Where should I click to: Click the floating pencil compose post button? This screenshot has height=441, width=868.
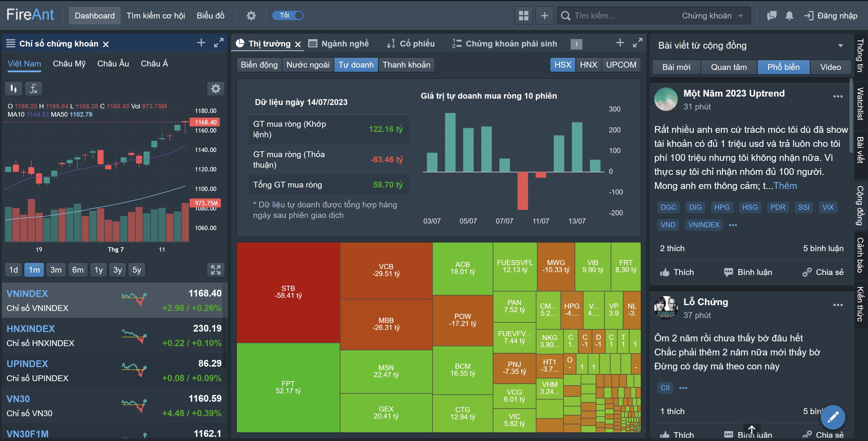pyautogui.click(x=833, y=417)
